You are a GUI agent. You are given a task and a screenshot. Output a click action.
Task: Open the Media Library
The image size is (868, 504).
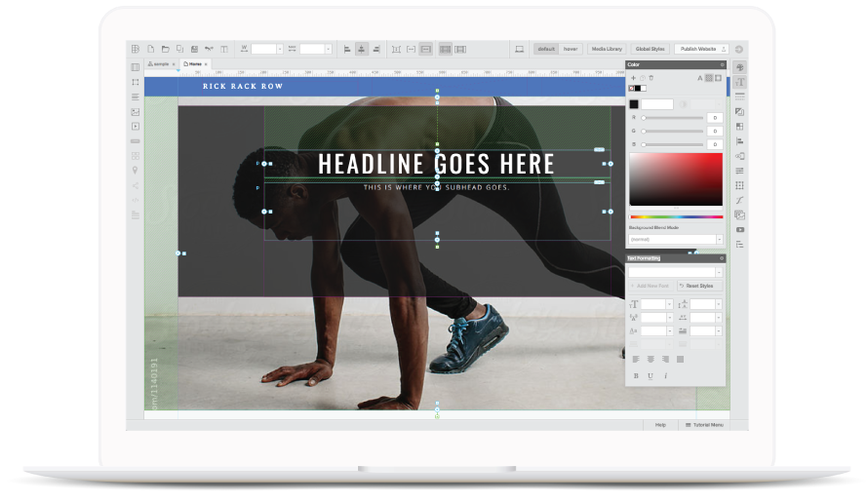tap(607, 49)
